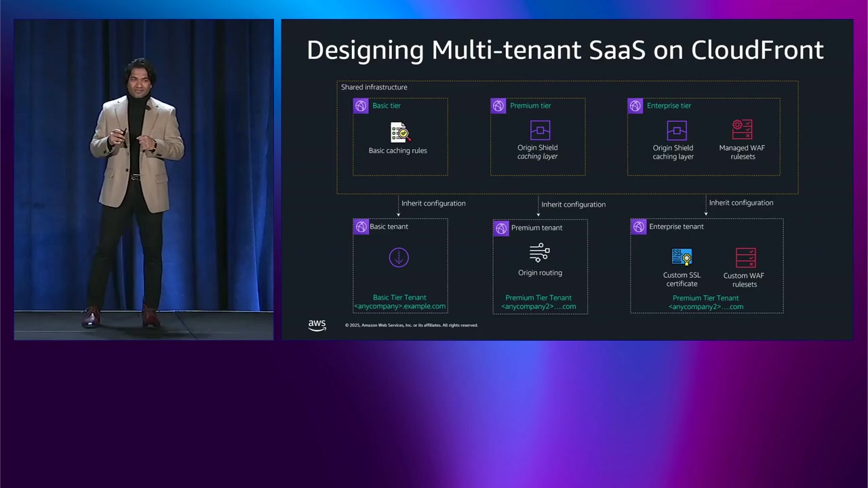This screenshot has width=868, height=488.
Task: Select the Custom WAF rulesets icon
Action: tap(745, 258)
